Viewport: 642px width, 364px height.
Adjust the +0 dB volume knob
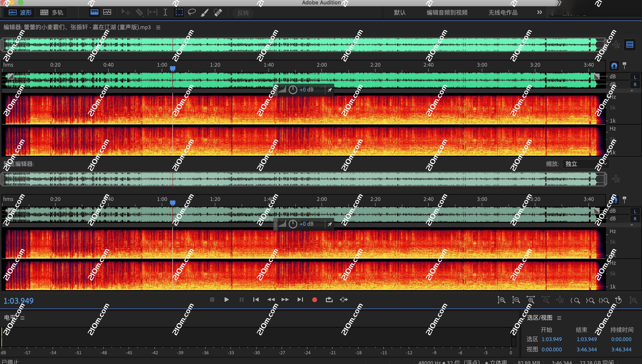pyautogui.click(x=293, y=90)
